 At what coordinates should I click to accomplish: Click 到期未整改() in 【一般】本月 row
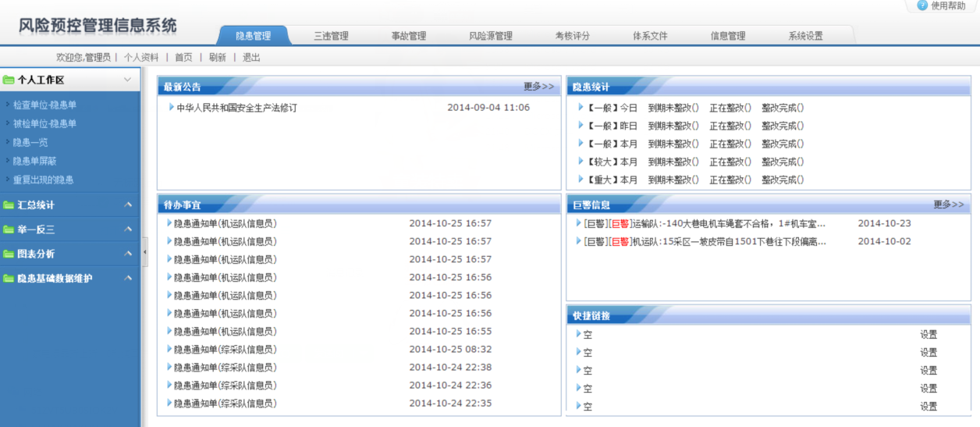tap(673, 144)
